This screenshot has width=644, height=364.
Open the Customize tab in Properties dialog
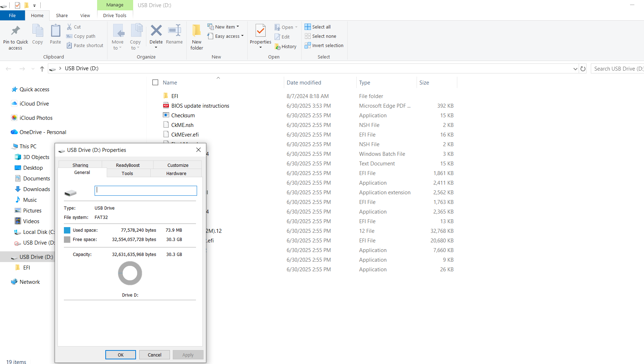point(178,165)
